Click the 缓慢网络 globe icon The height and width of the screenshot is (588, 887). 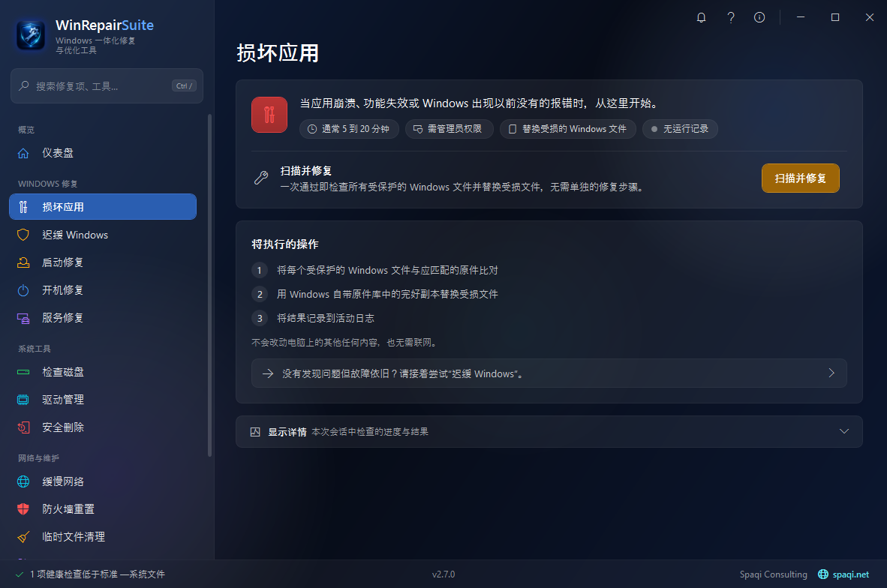23,481
